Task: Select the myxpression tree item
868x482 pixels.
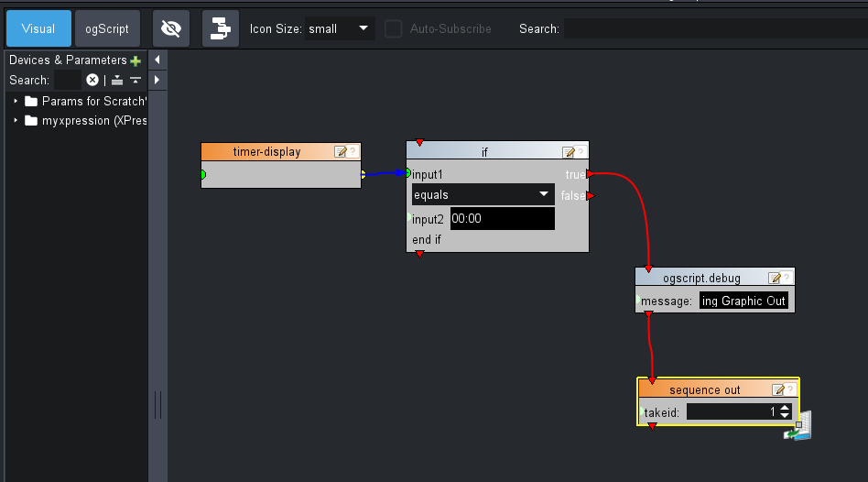Action: [x=94, y=121]
